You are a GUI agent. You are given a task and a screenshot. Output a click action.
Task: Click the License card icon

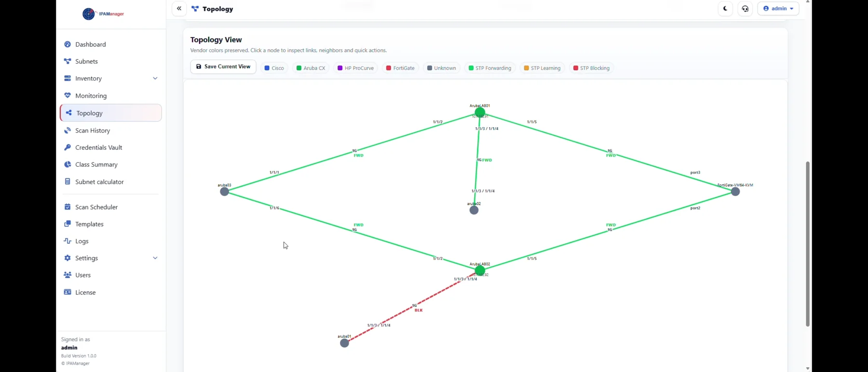tap(68, 292)
